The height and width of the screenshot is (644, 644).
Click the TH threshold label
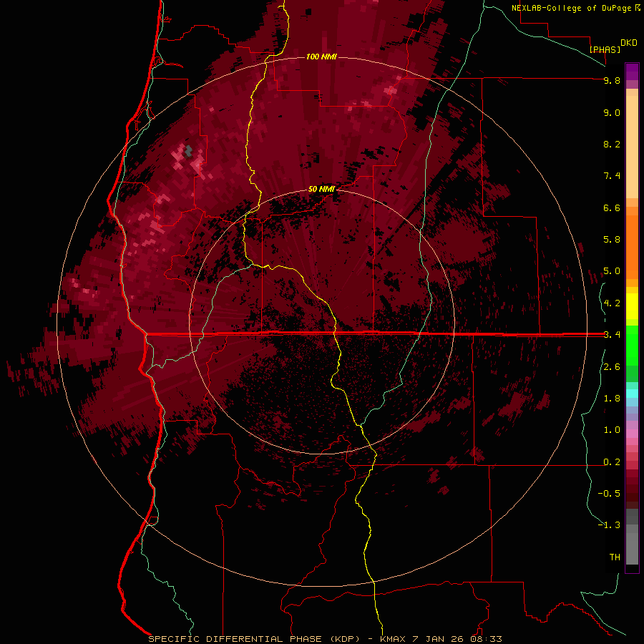615,557
